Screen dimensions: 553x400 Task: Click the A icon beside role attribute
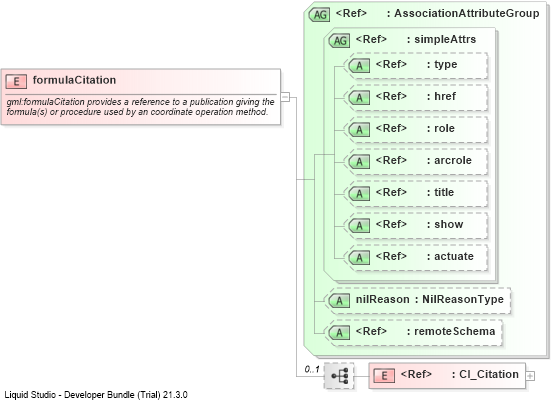[x=359, y=130]
